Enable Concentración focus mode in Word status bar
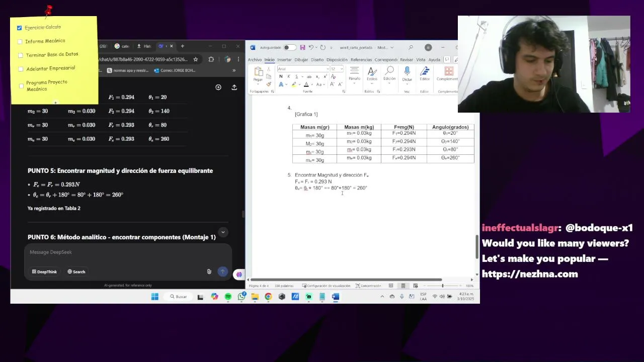The height and width of the screenshot is (362, 644). [x=368, y=286]
